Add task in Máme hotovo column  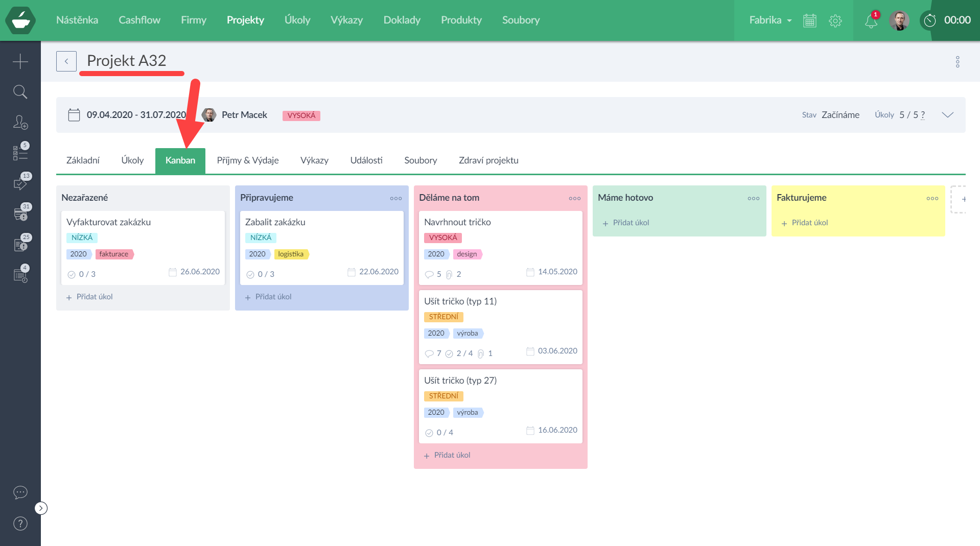(x=626, y=223)
